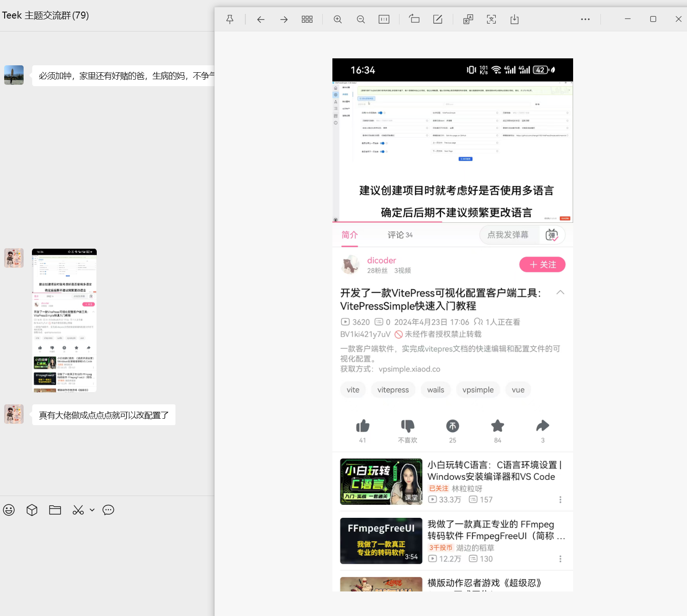The width and height of the screenshot is (687, 616).
Task: Click the vpsimple tag chip
Action: pos(478,390)
